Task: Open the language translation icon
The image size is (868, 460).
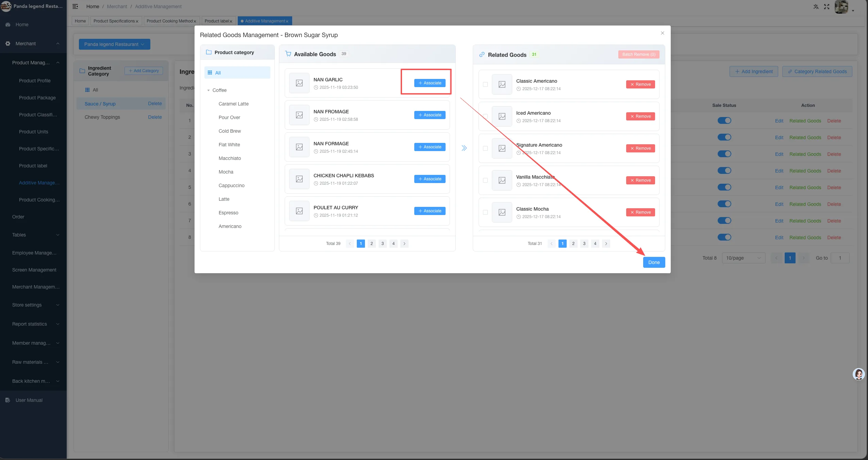Action: point(816,6)
